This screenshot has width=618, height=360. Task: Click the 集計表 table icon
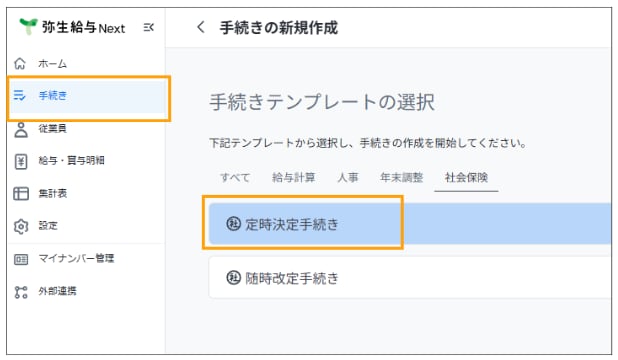21,194
